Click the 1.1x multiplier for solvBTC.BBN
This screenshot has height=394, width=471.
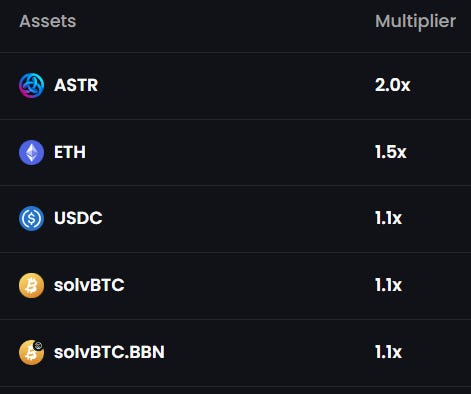coord(389,352)
